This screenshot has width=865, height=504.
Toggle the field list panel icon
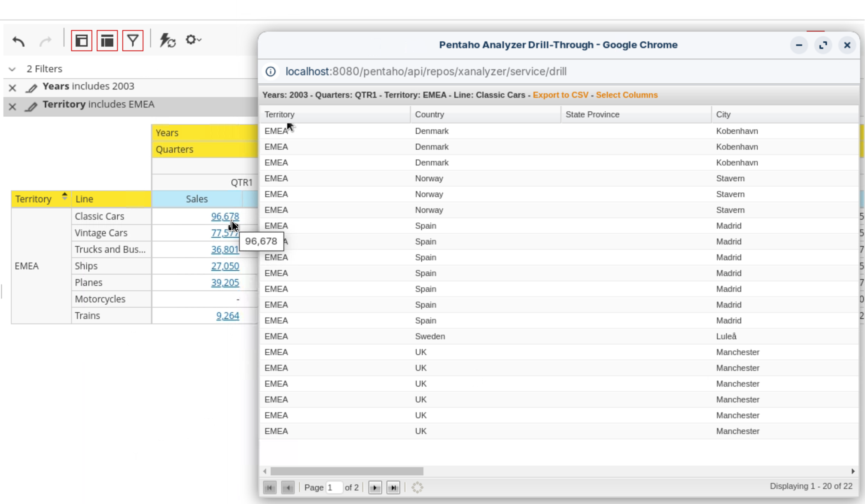point(107,41)
